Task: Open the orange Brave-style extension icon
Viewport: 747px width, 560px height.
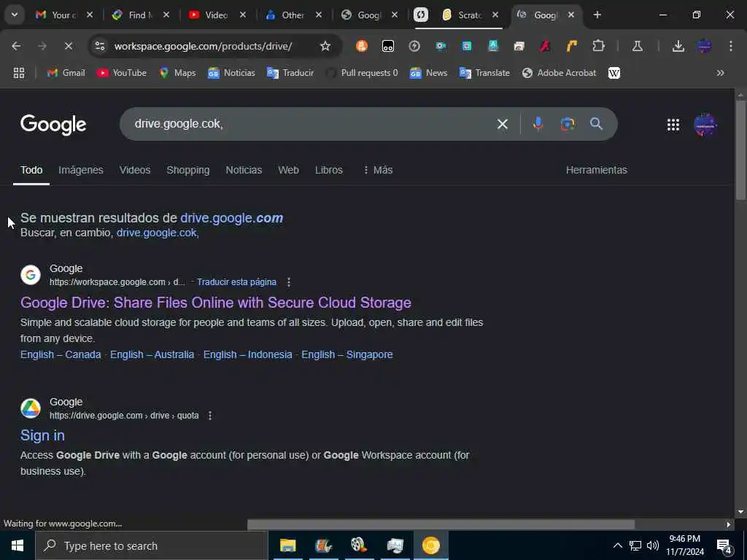Action: [x=362, y=46]
